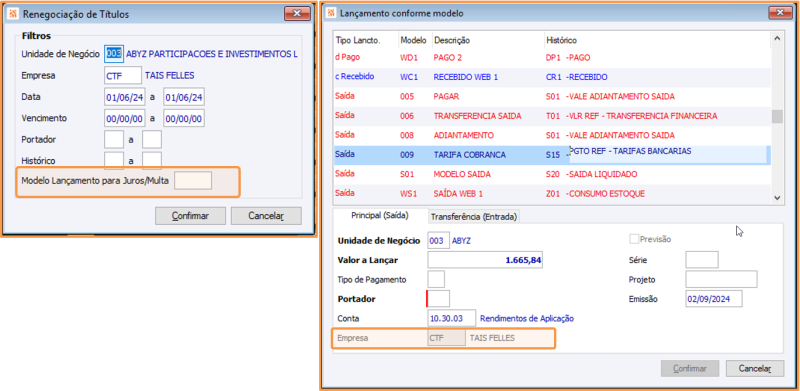Click the Série field
The image size is (800, 391).
[702, 260]
